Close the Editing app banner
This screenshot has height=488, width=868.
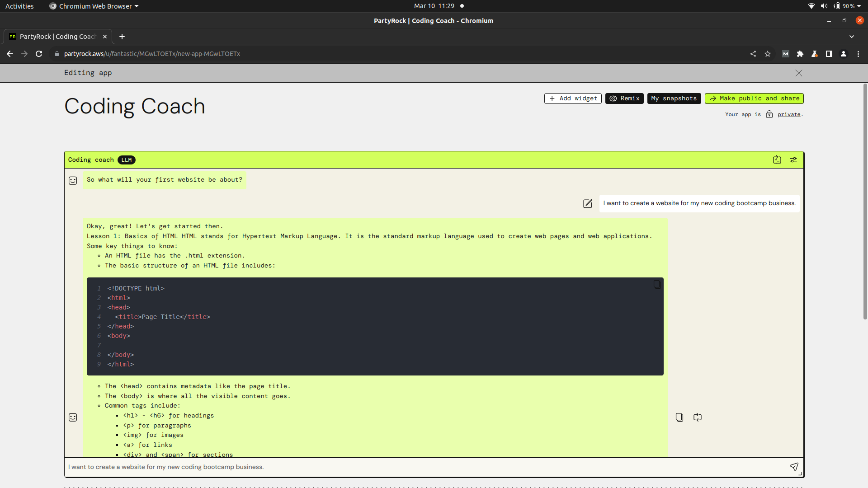point(799,73)
